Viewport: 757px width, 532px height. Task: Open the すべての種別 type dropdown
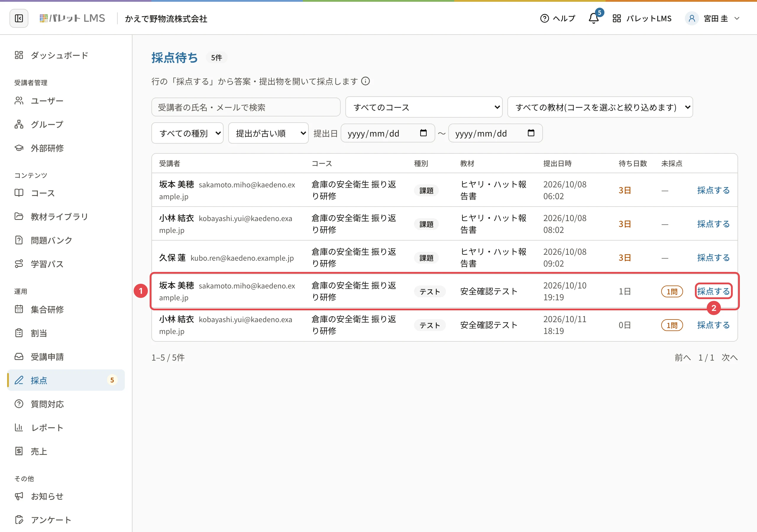[x=187, y=133]
